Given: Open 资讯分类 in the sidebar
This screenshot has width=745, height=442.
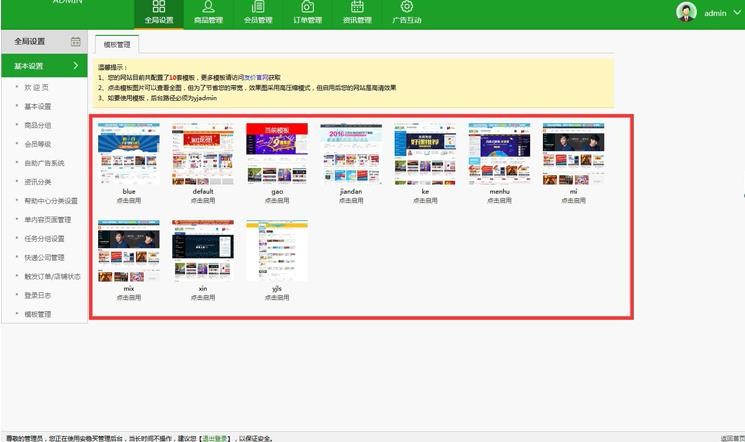Looking at the screenshot, I should click(x=38, y=182).
